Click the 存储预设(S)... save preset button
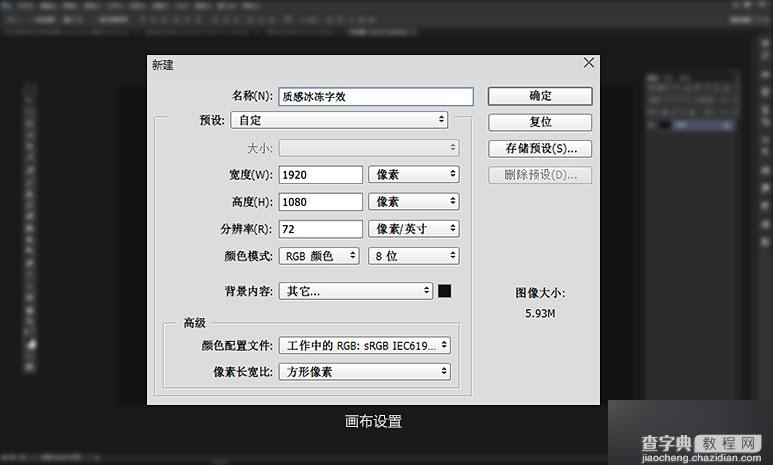 540,149
